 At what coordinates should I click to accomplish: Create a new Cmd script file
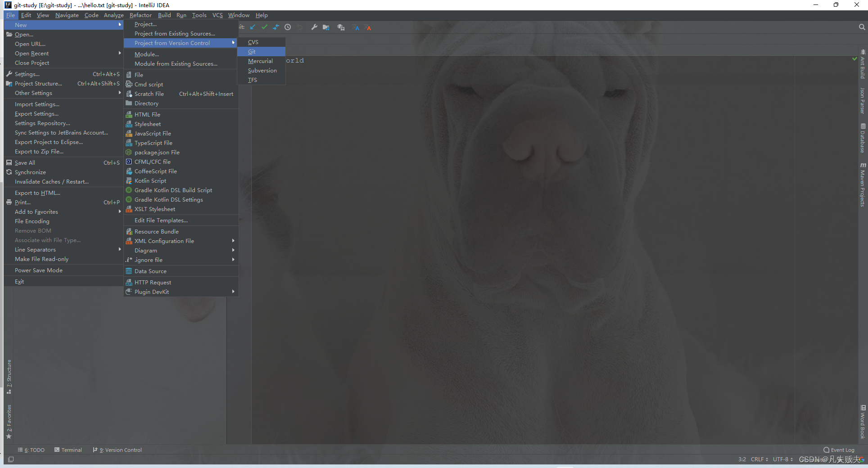(x=181, y=84)
